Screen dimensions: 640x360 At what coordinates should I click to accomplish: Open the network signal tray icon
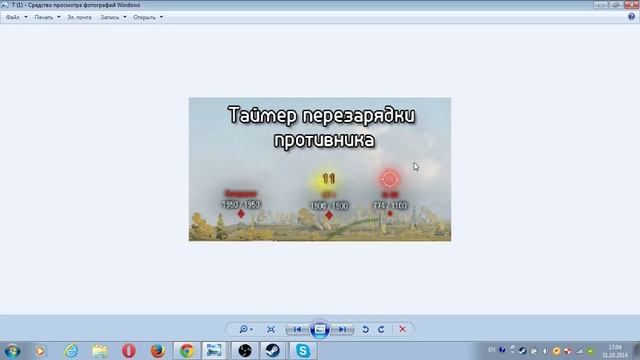580,351
